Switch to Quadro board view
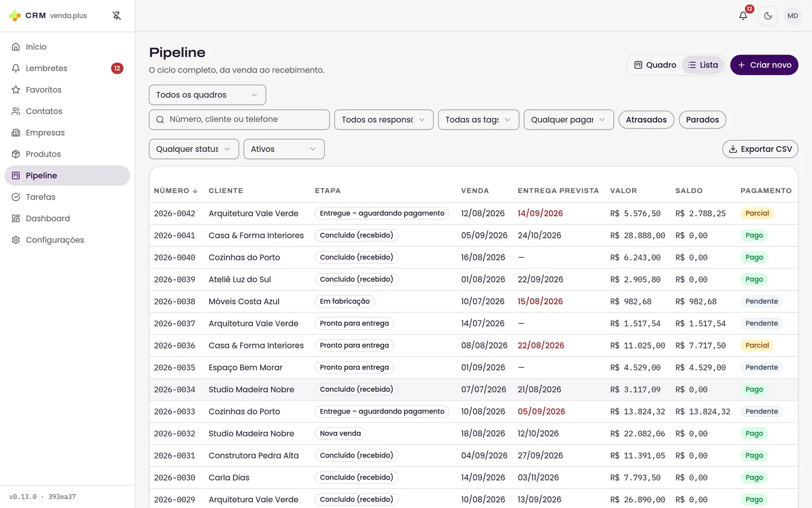Viewport: 812px width, 508px height. click(655, 65)
